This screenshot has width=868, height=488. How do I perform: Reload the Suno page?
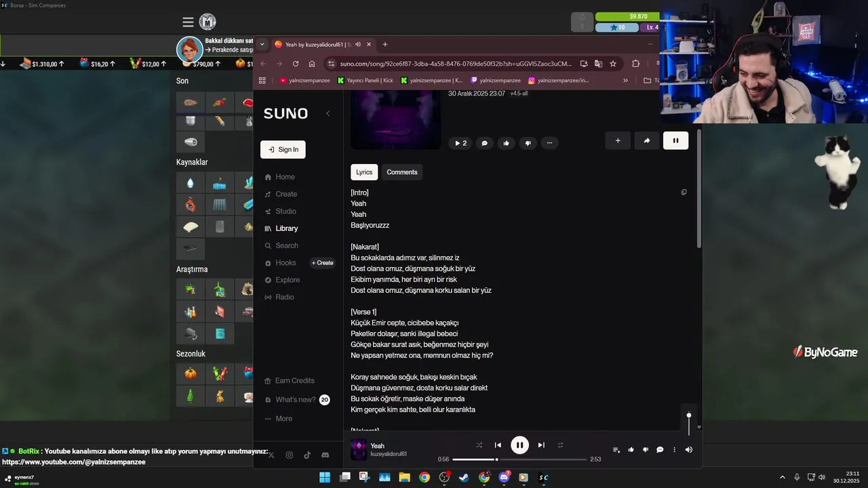click(296, 64)
